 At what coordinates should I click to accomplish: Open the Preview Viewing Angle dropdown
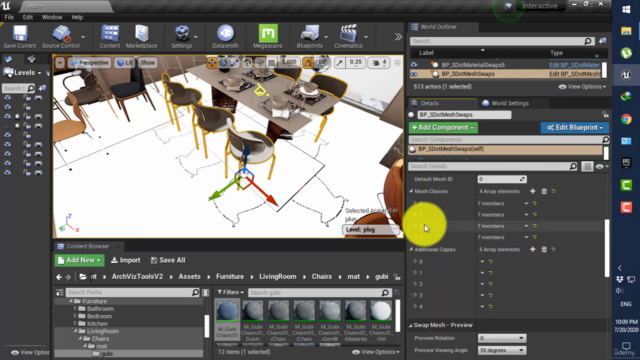(502, 350)
